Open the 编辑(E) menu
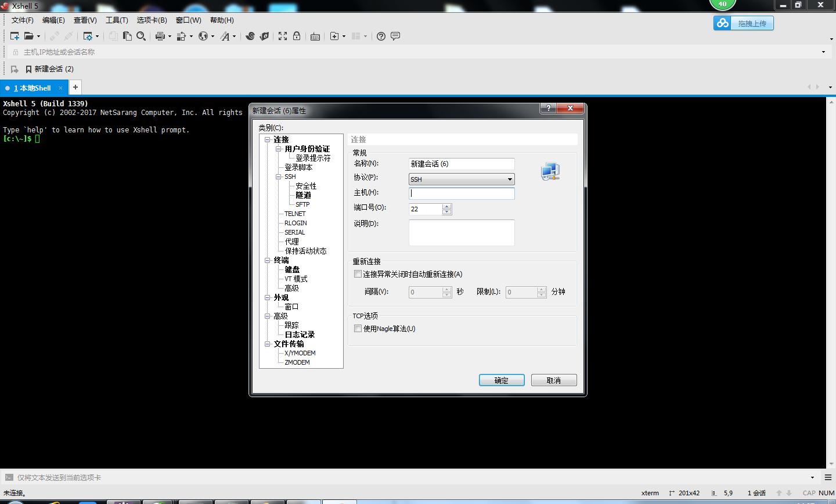The height and width of the screenshot is (504, 836). (53, 20)
